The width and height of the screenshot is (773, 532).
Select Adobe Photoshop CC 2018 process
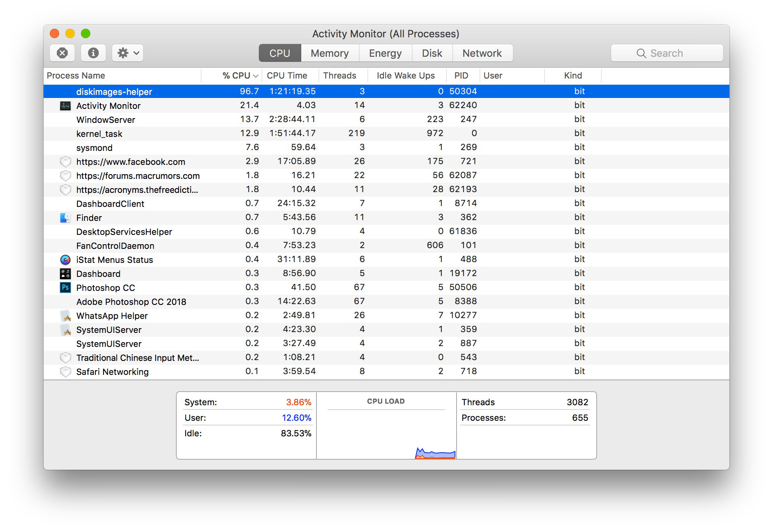[386, 302]
